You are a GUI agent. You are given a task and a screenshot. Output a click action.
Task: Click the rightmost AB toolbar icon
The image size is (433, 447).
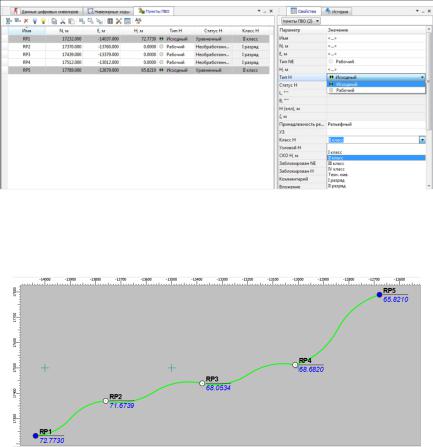[138, 21]
